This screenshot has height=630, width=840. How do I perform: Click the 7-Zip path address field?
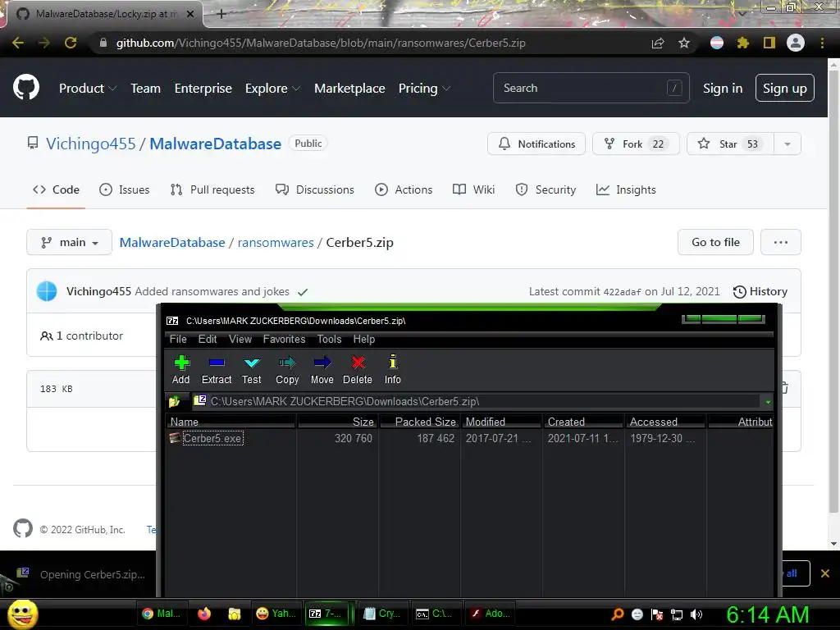(477, 401)
